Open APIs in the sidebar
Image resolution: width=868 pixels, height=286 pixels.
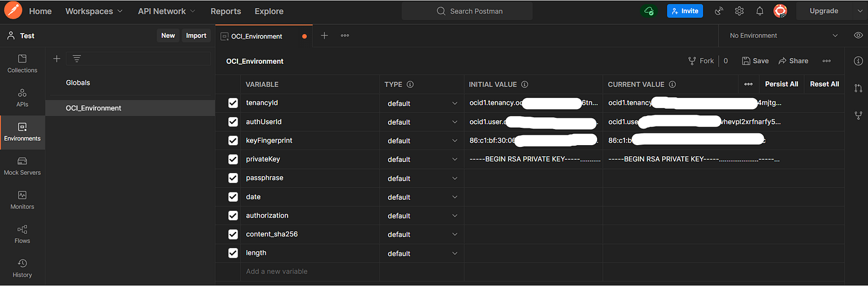[22, 98]
